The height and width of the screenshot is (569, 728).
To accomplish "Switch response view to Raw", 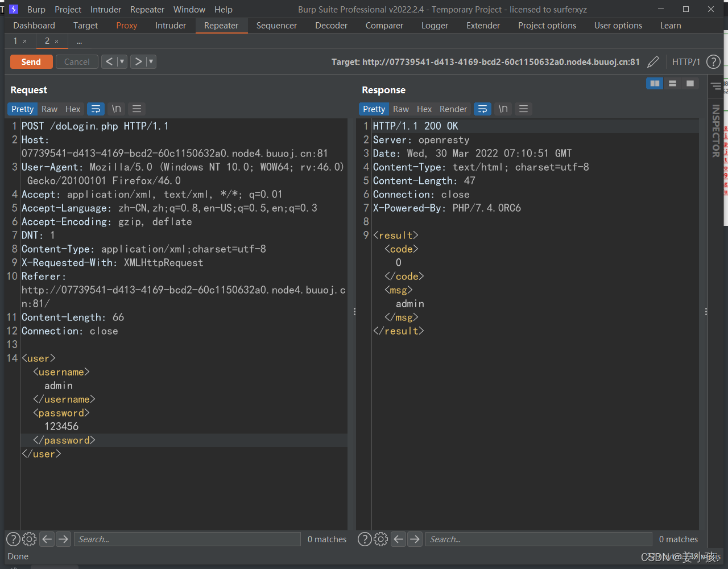I will point(401,109).
